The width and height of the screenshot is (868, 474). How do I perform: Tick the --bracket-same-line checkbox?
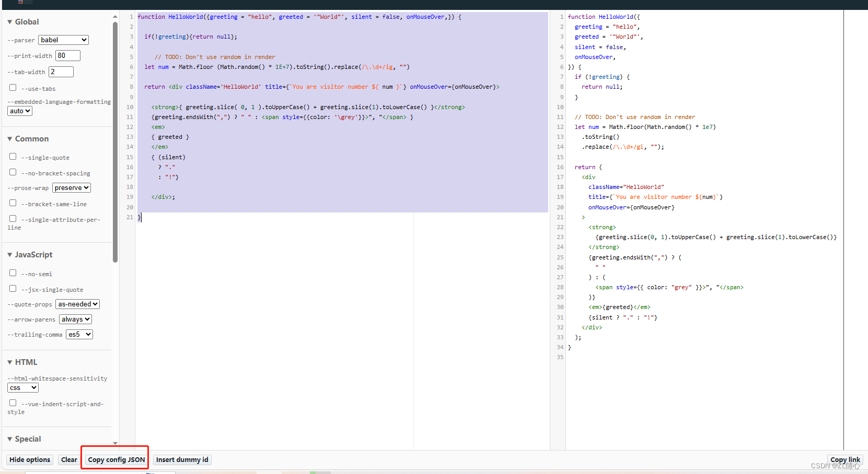(13, 203)
